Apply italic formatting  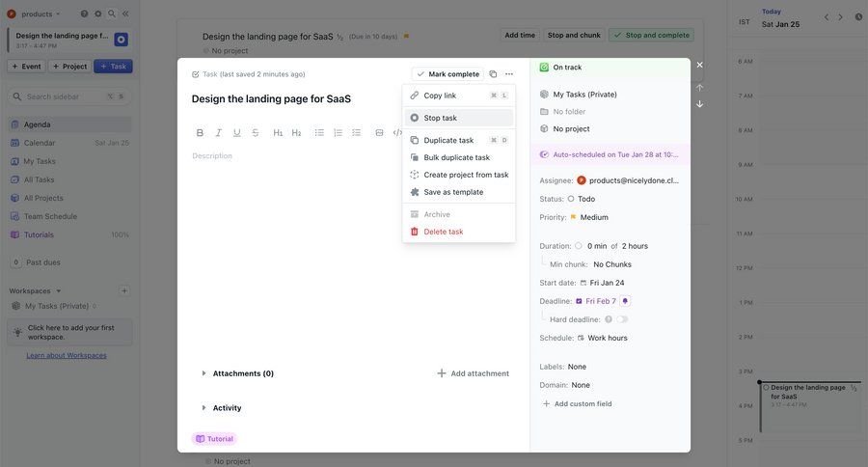click(x=219, y=132)
